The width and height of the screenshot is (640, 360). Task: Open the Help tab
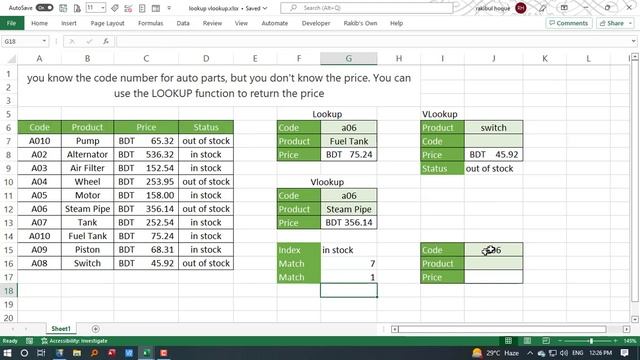point(396,23)
